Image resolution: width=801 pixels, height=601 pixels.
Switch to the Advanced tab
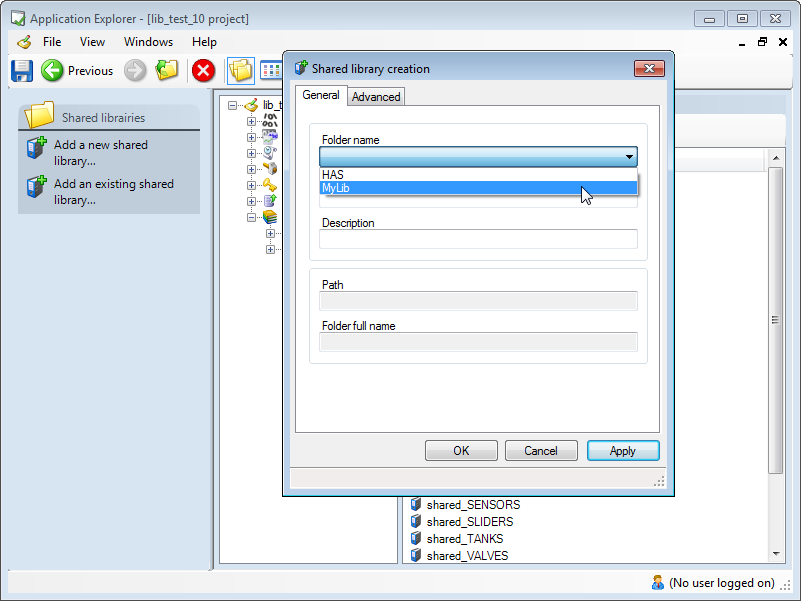click(x=376, y=97)
